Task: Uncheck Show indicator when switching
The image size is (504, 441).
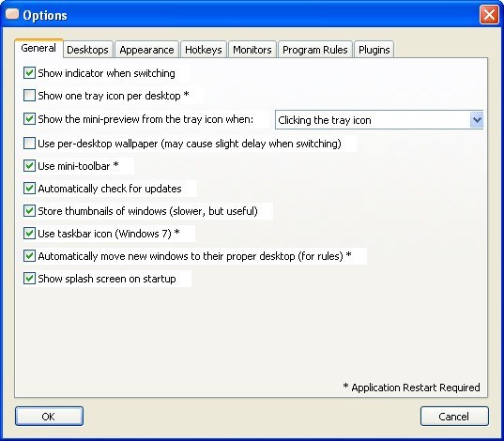Action: pos(29,73)
